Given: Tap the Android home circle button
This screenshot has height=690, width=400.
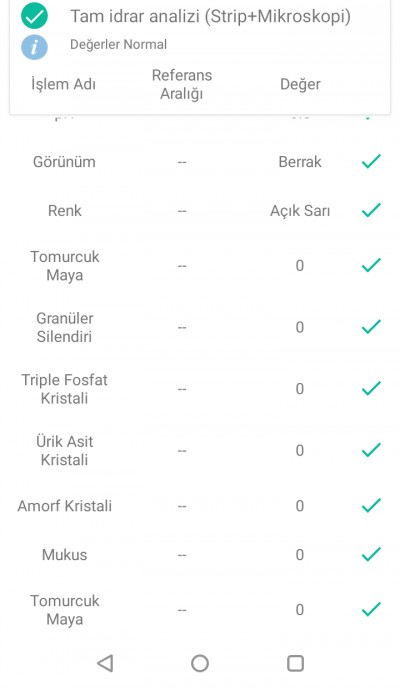Looking at the screenshot, I should coord(200,663).
